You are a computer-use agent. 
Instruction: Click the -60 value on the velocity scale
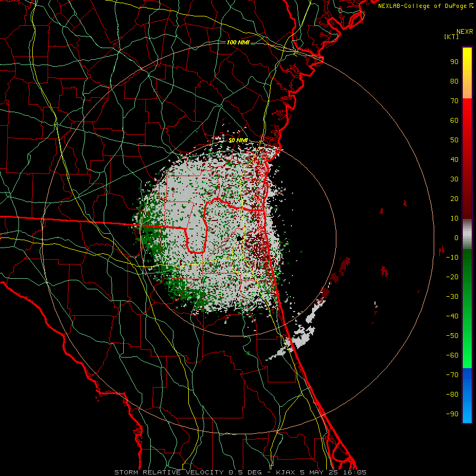[452, 355]
